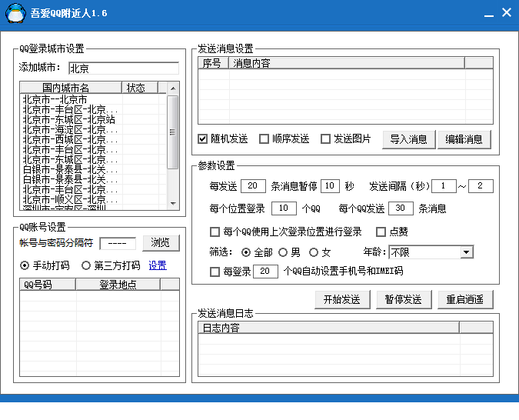
Task: Click the 每个位置登录 QQ count field
Action: point(284,208)
